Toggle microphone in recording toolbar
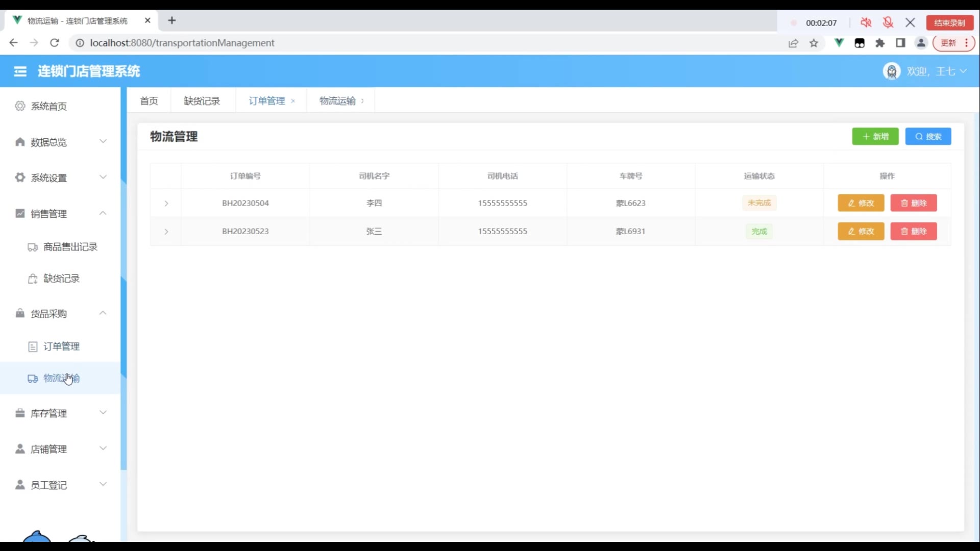The height and width of the screenshot is (551, 980). 888,22
